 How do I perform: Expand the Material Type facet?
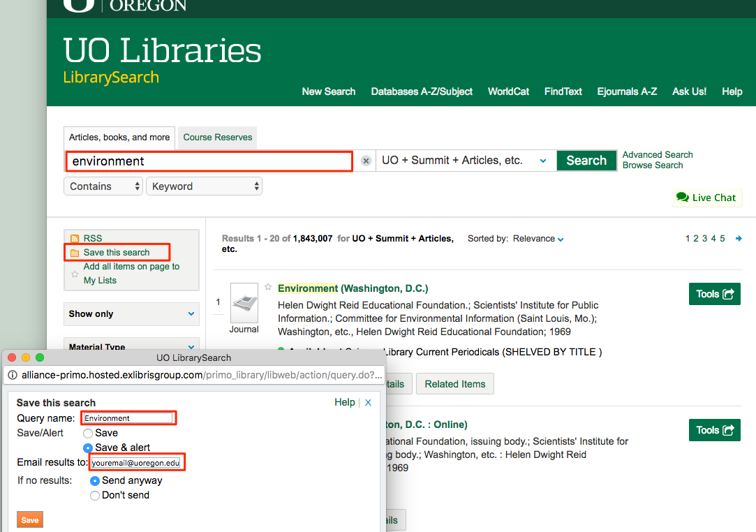[131, 345]
